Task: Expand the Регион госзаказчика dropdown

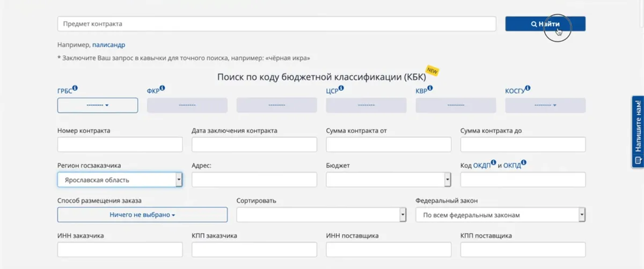Action: [x=120, y=180]
